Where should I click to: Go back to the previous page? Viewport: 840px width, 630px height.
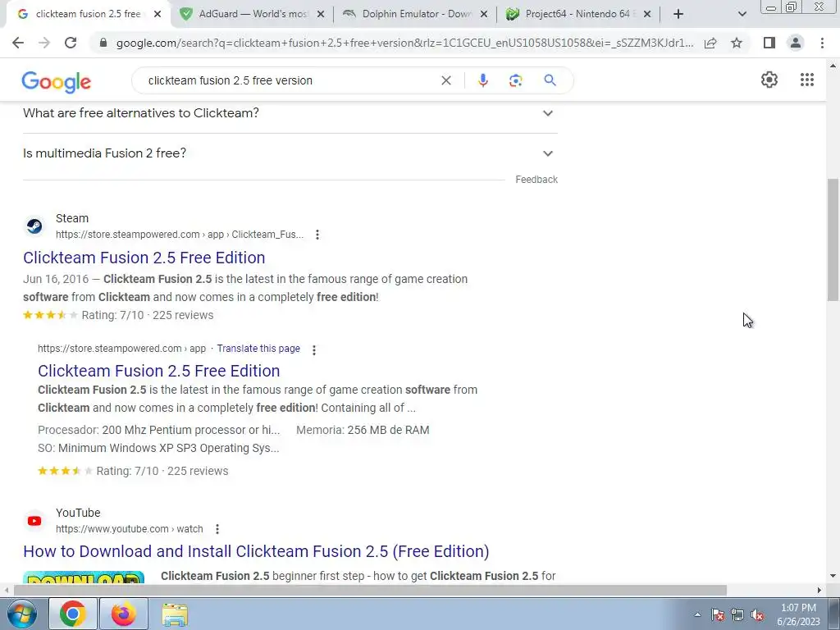click(x=18, y=43)
